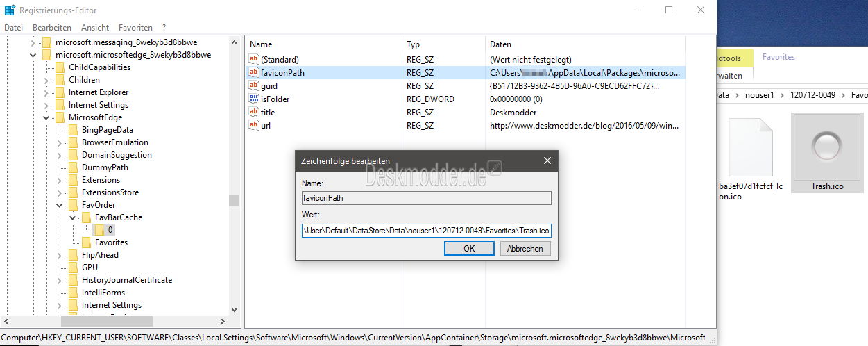Click the Children folder icon

(x=60, y=80)
